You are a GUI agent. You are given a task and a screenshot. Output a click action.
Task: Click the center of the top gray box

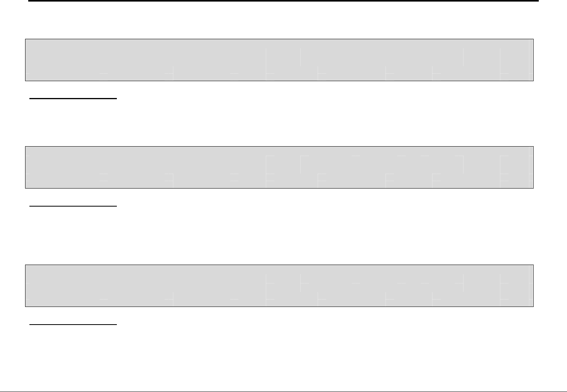point(279,60)
